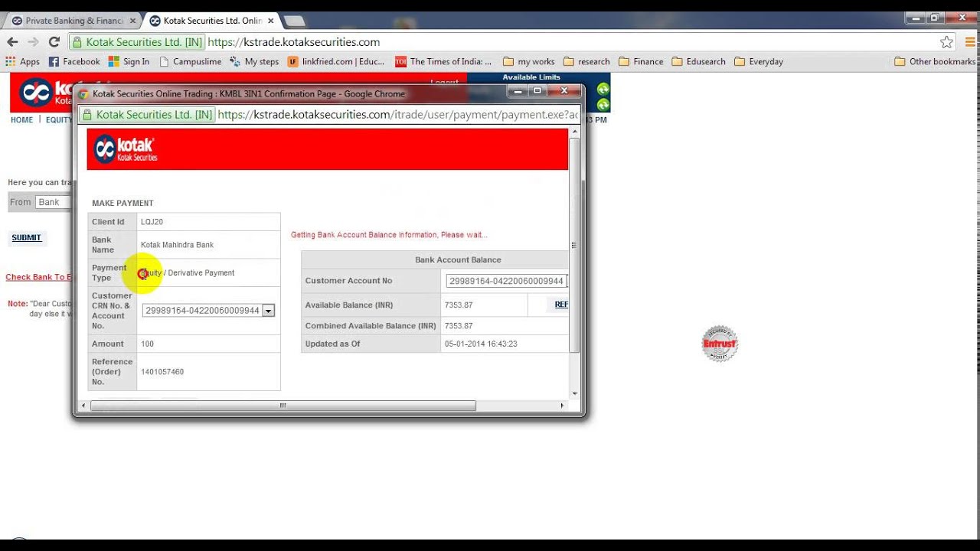Click upper green refresh limits icon

[x=603, y=89]
